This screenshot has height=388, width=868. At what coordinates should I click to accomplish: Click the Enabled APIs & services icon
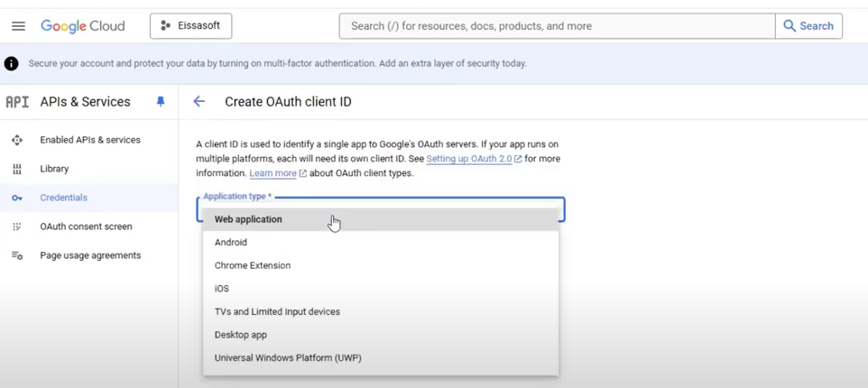tap(16, 140)
